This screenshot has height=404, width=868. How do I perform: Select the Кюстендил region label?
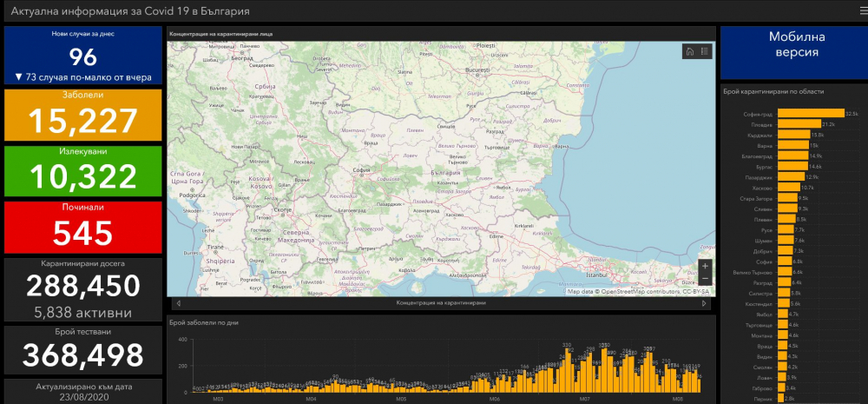(x=759, y=304)
